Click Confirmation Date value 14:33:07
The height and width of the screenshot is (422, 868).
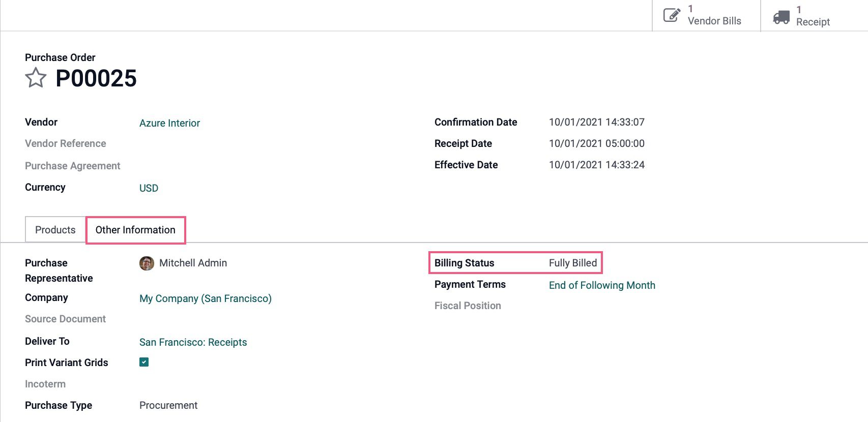click(x=597, y=122)
